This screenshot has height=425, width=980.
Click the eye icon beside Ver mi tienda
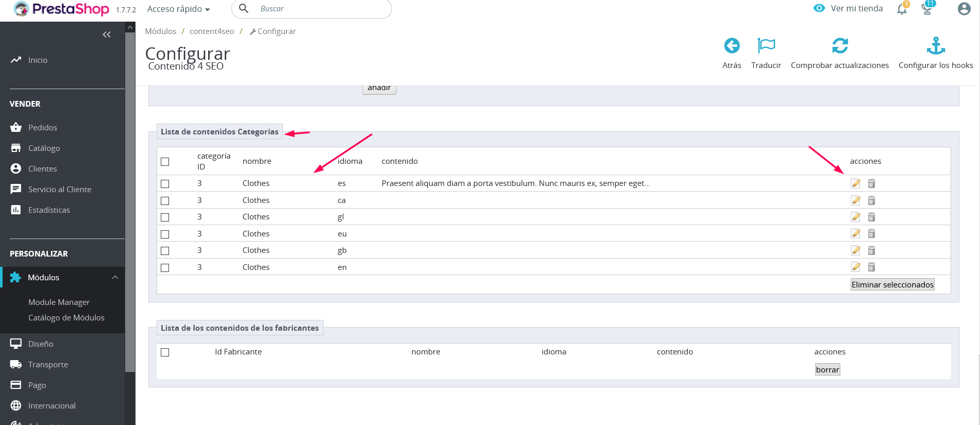819,8
